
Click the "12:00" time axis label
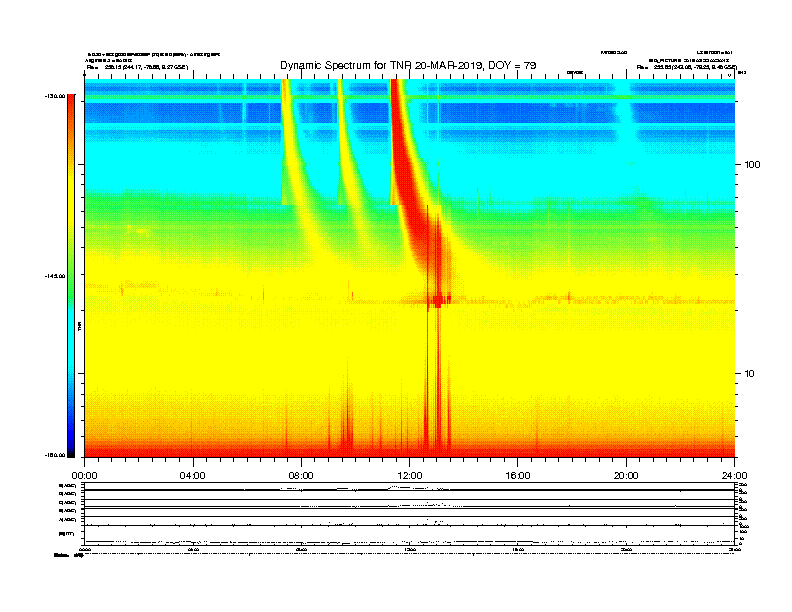click(x=410, y=476)
